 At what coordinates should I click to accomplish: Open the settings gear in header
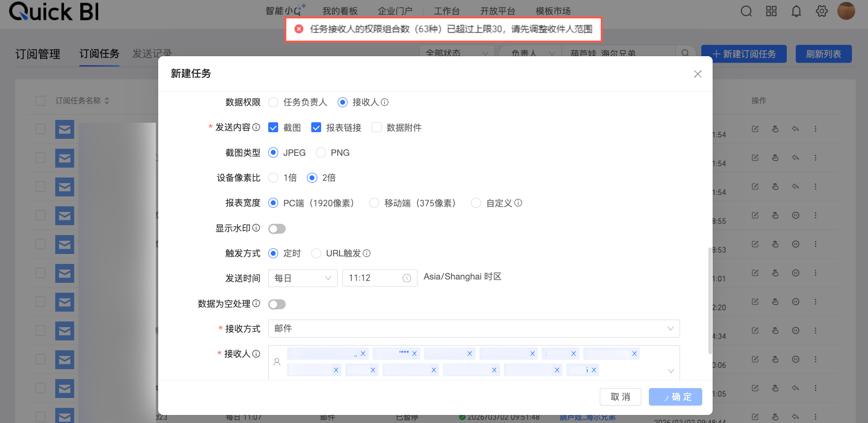pos(822,11)
